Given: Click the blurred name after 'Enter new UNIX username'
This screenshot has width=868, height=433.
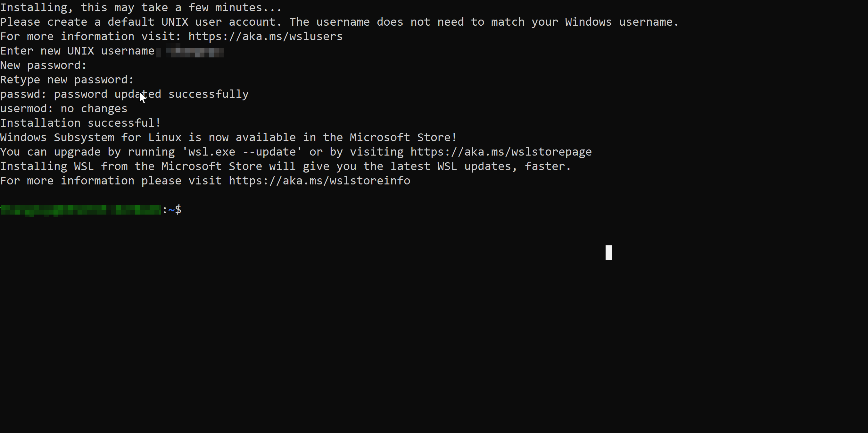Looking at the screenshot, I should 195,52.
